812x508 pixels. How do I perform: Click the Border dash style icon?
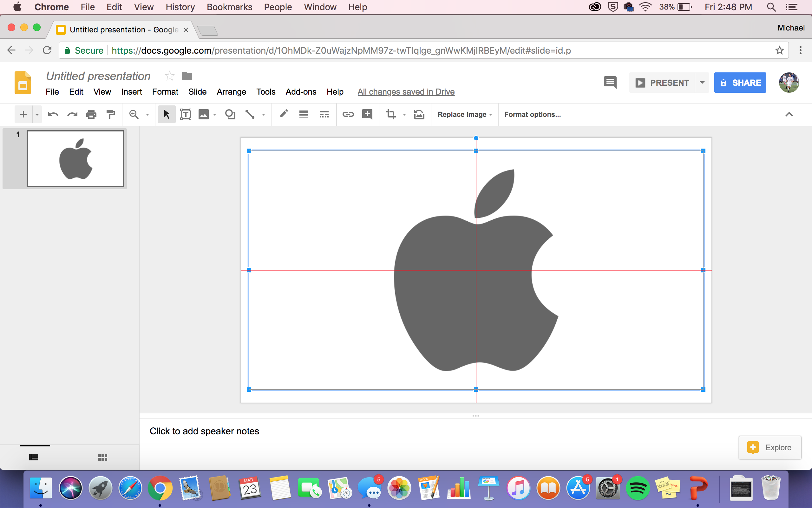pyautogui.click(x=324, y=115)
